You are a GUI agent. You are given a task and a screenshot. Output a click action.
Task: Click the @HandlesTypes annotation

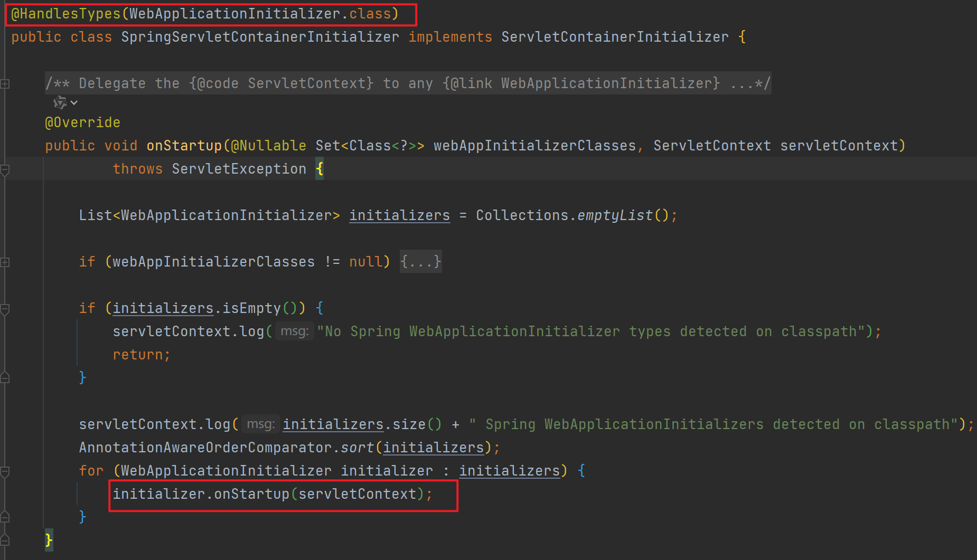tap(66, 14)
